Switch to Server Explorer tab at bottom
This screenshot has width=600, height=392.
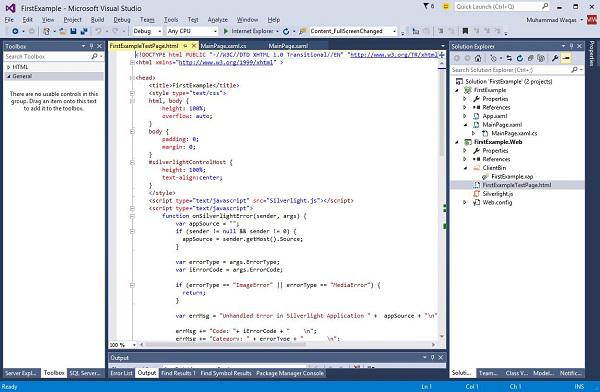point(21,373)
